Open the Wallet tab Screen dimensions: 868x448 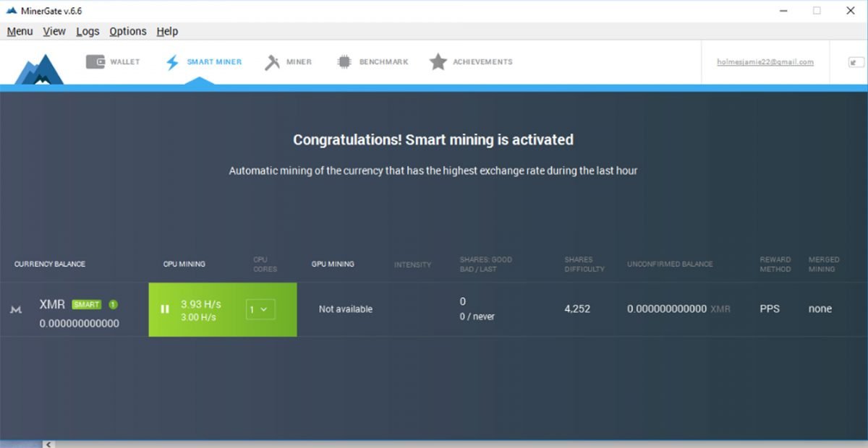coord(113,62)
